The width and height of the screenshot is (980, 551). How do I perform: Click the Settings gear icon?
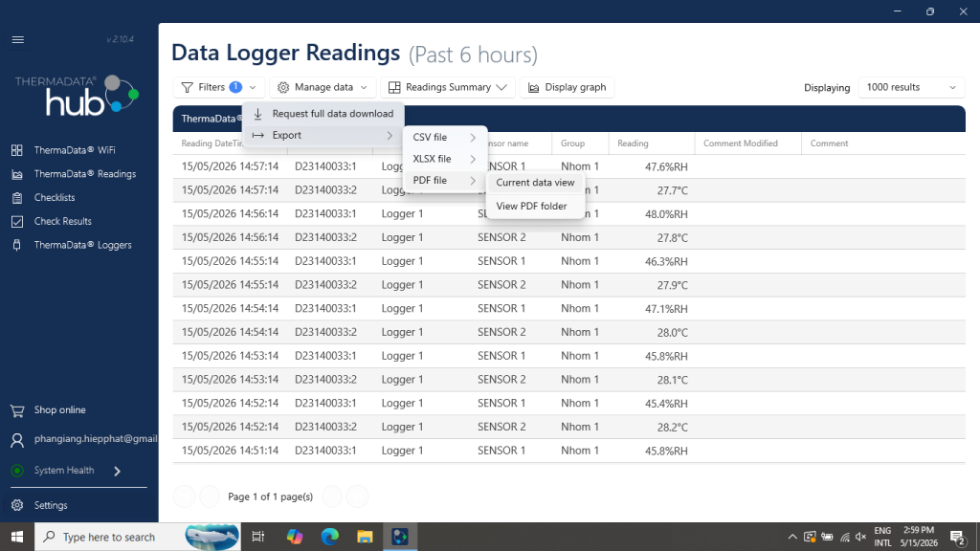17,505
